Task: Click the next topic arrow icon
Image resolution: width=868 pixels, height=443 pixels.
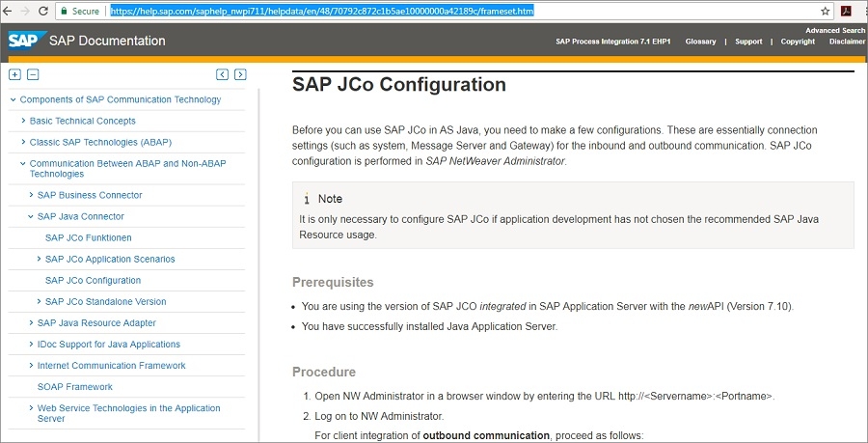Action: click(240, 74)
